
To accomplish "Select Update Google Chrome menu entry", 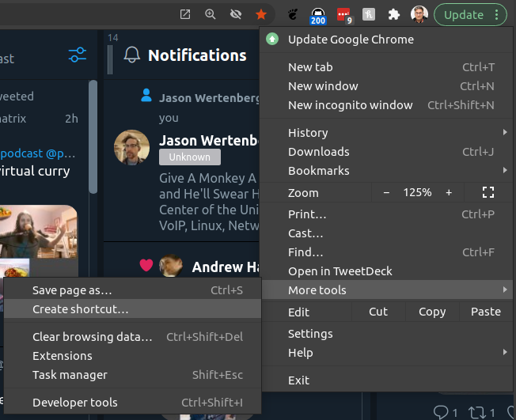I will click(x=386, y=40).
